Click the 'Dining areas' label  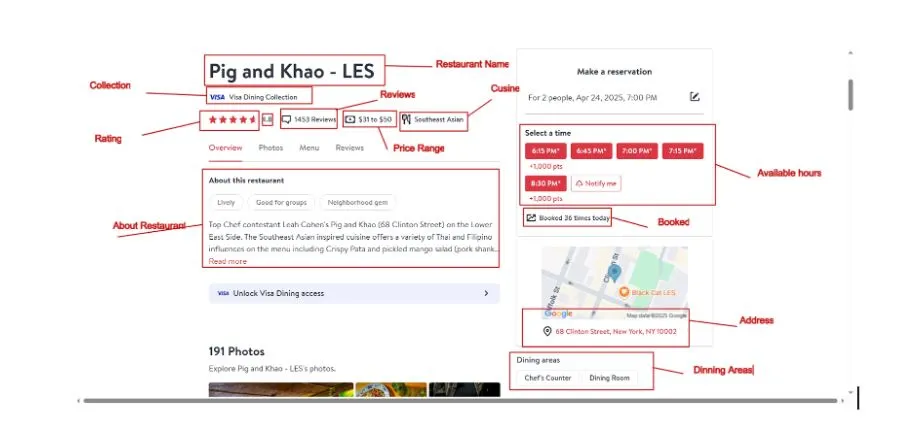pyautogui.click(x=538, y=360)
